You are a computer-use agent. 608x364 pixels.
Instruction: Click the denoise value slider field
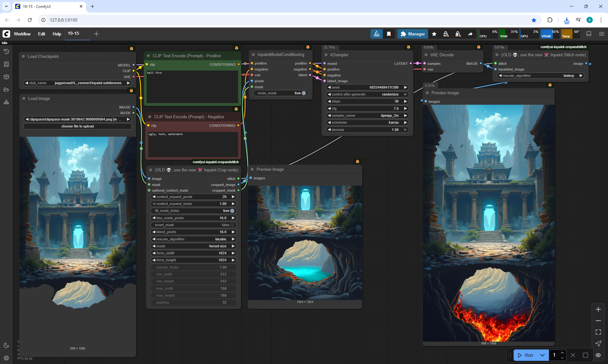(x=367, y=130)
